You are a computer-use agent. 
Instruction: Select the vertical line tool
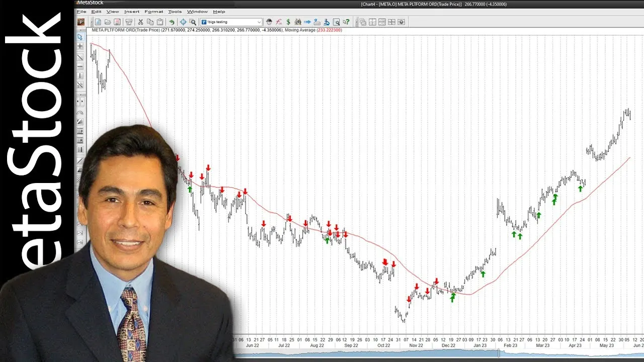pos(80,75)
